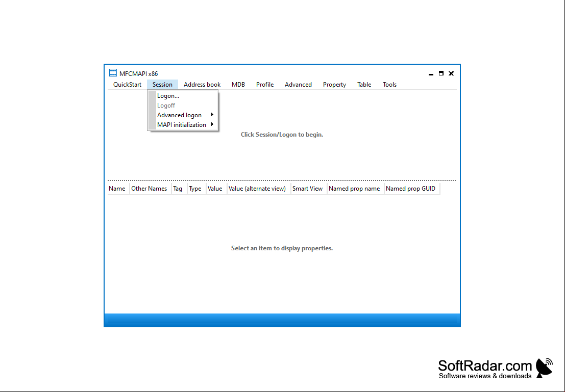Expand the MAPI initialization submenu

pyautogui.click(x=183, y=125)
